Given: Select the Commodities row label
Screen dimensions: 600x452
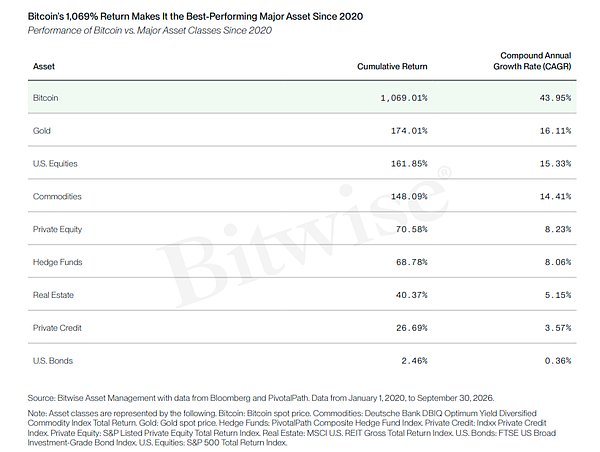Looking at the screenshot, I should click(x=57, y=197).
